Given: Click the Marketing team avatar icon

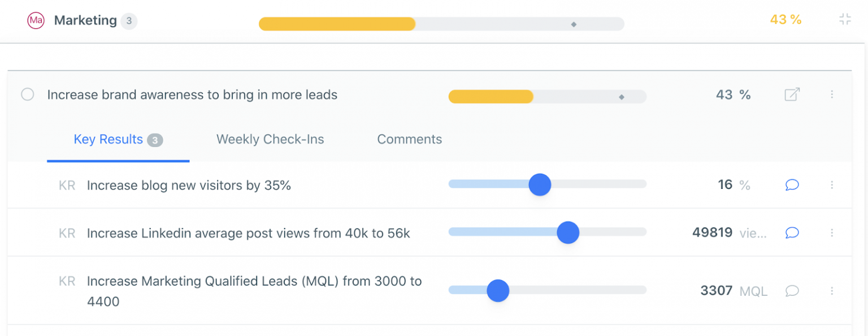Looking at the screenshot, I should coord(36,20).
